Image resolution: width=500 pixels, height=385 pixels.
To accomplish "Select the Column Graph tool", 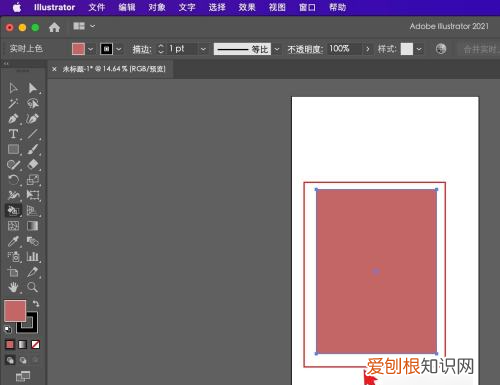I will coord(32,257).
